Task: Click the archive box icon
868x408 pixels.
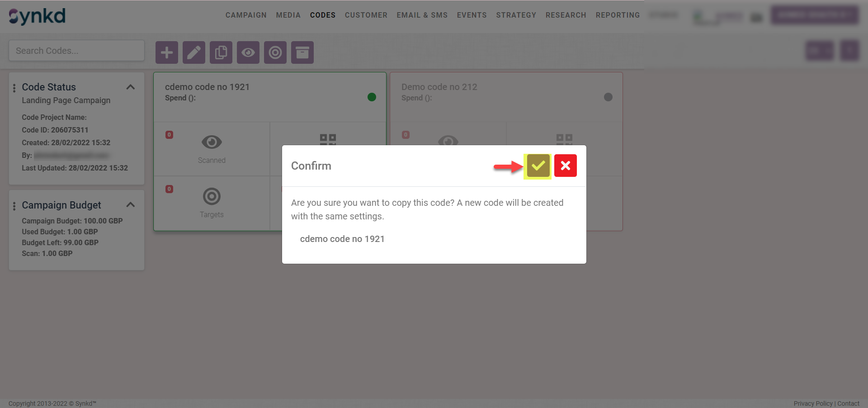Action: [302, 52]
